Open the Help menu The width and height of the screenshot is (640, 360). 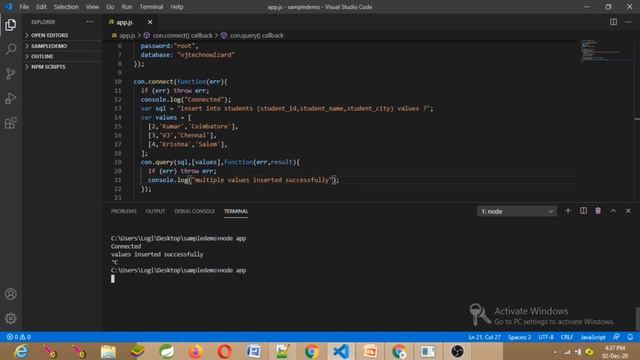[177, 7]
